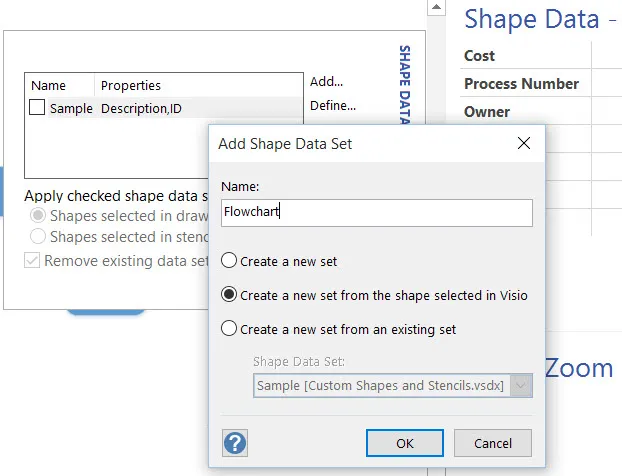Close the Add Shape Data Set dialog

coord(524,143)
